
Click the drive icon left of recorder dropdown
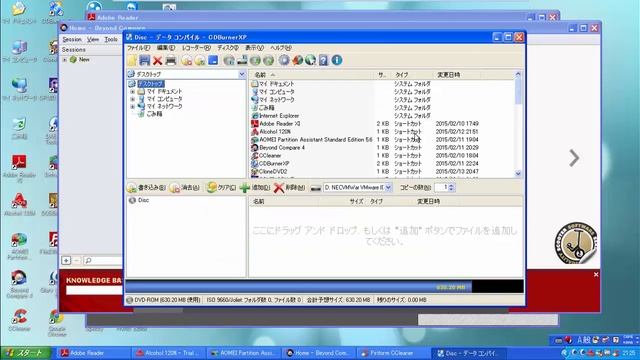(x=316, y=188)
